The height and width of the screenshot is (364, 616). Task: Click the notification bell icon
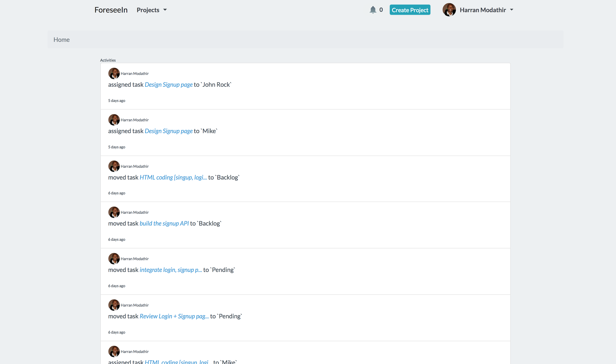(x=373, y=10)
